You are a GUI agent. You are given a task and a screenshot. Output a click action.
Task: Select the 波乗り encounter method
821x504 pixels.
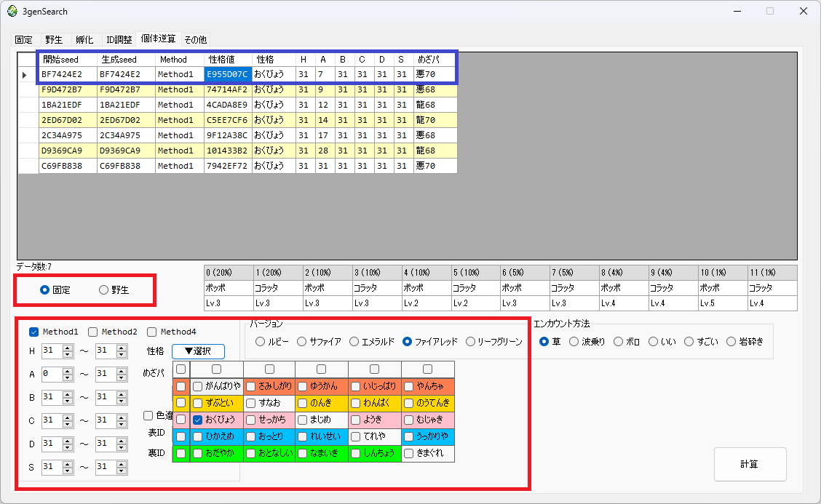(x=574, y=342)
